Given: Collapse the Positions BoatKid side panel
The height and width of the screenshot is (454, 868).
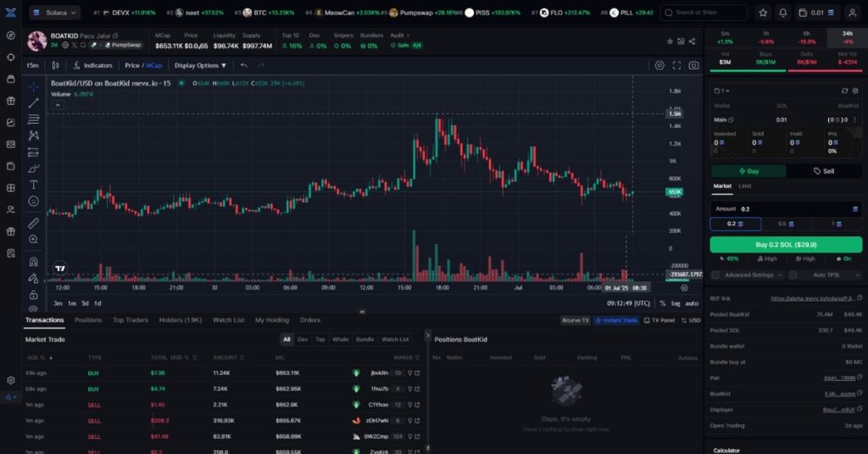Looking at the screenshot, I should [x=427, y=335].
